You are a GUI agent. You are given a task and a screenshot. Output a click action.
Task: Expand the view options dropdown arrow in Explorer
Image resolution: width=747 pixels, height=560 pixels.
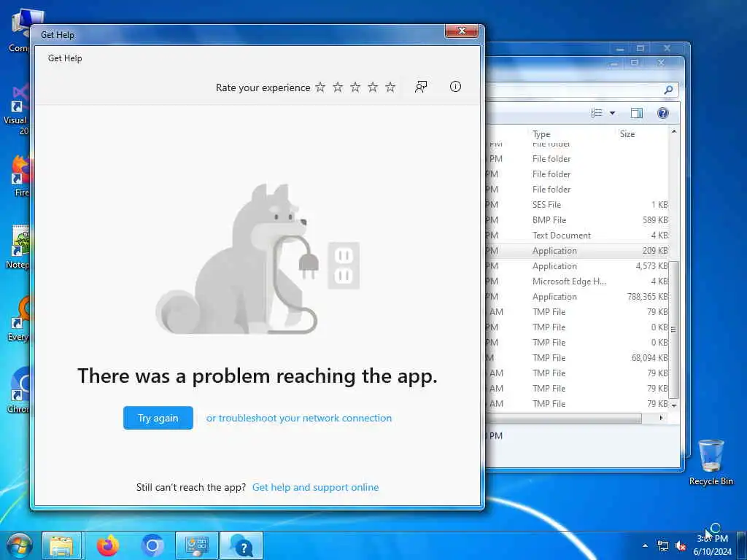[x=612, y=113]
